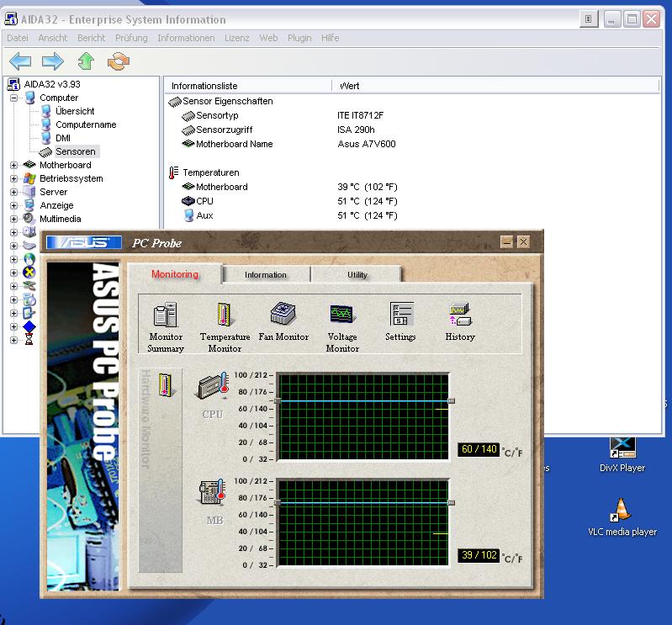Click the CPU chip thermometer icon
This screenshot has width=672, height=625.
213,386
